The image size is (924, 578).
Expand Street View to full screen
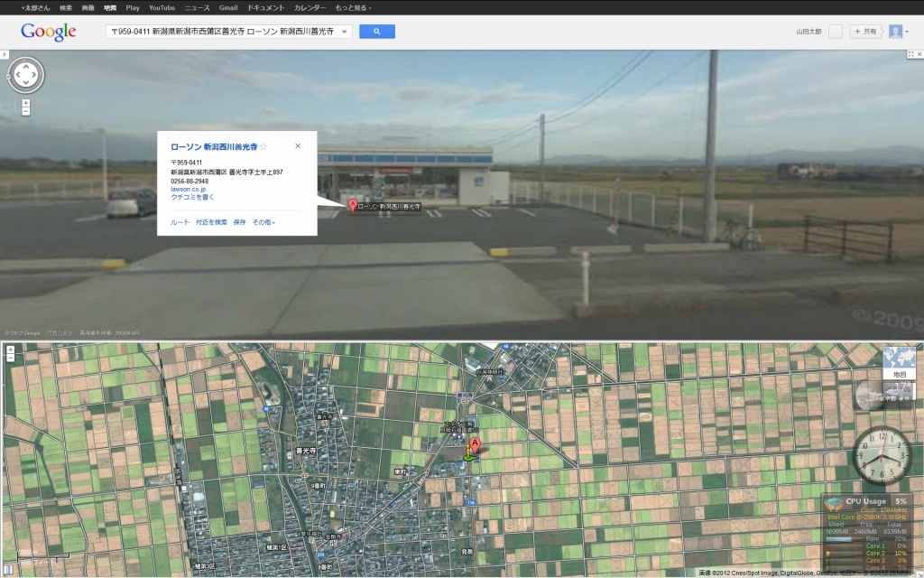pyautogui.click(x=910, y=55)
